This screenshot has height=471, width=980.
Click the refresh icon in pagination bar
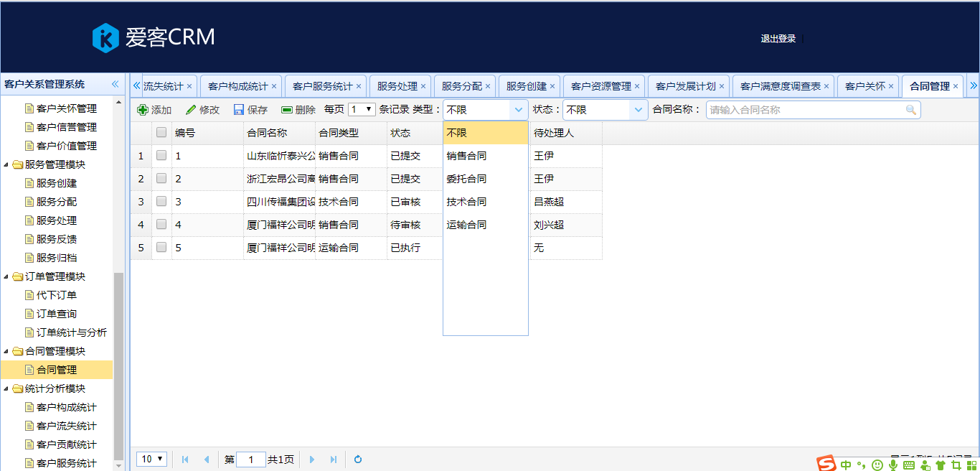coord(358,460)
